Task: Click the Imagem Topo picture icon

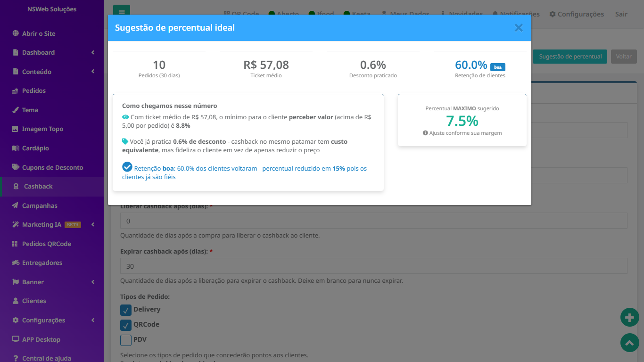Action: 15,129
